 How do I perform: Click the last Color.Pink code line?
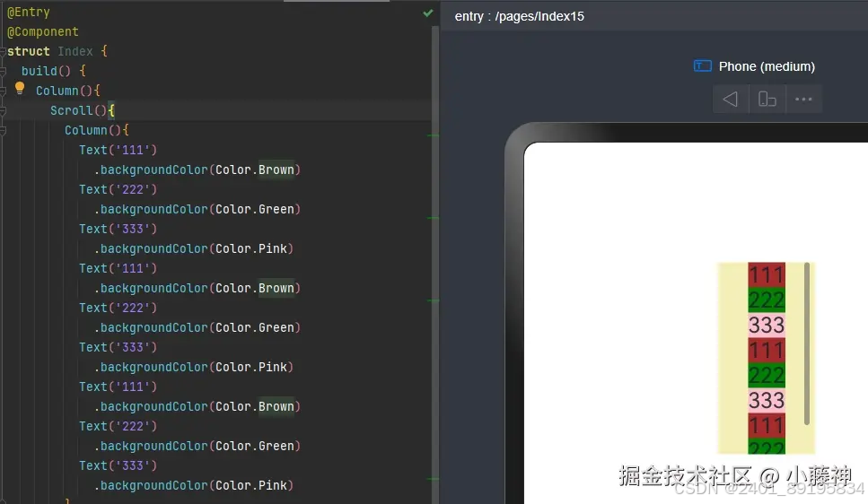click(x=193, y=486)
